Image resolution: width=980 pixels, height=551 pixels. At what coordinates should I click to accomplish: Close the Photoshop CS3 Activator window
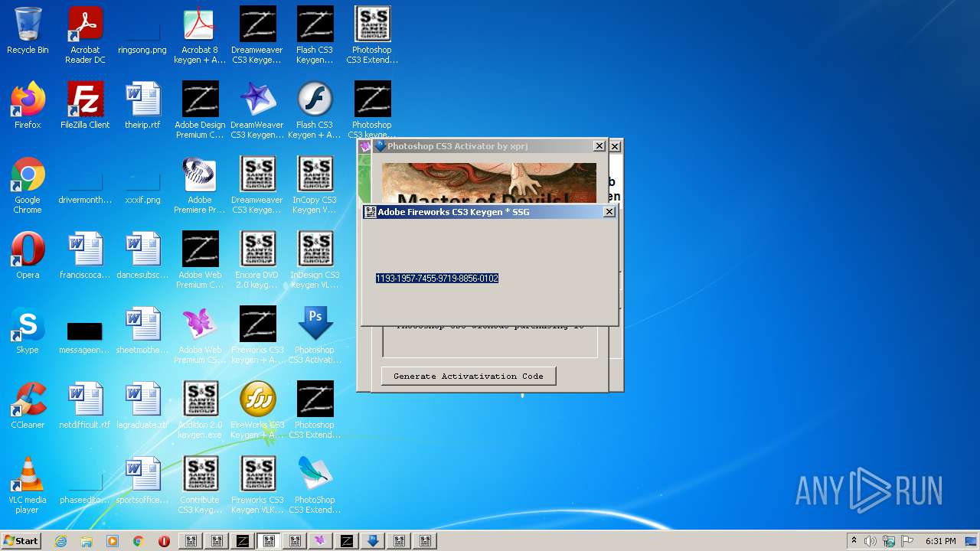[599, 146]
